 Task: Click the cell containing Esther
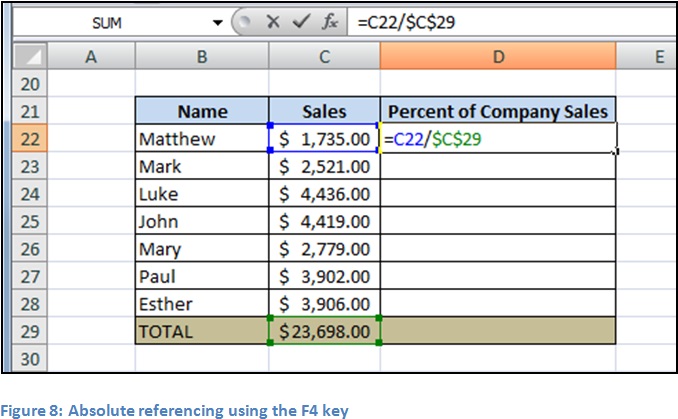pyautogui.click(x=202, y=304)
